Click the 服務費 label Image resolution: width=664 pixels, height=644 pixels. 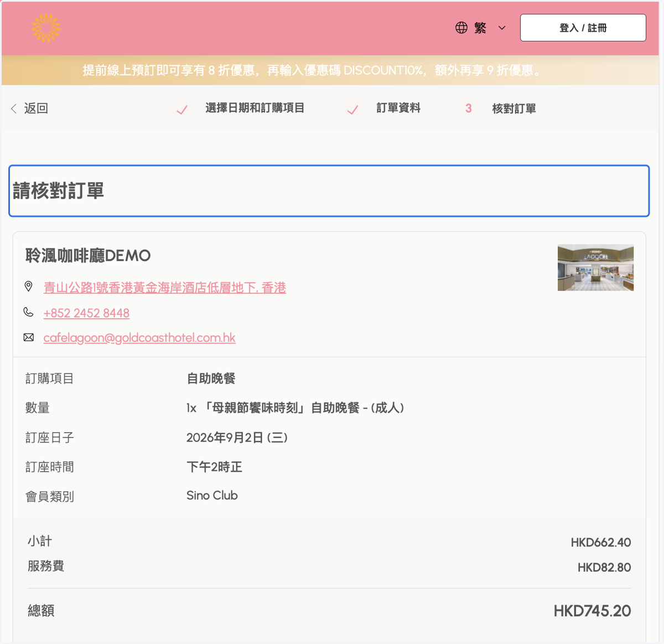click(x=46, y=566)
